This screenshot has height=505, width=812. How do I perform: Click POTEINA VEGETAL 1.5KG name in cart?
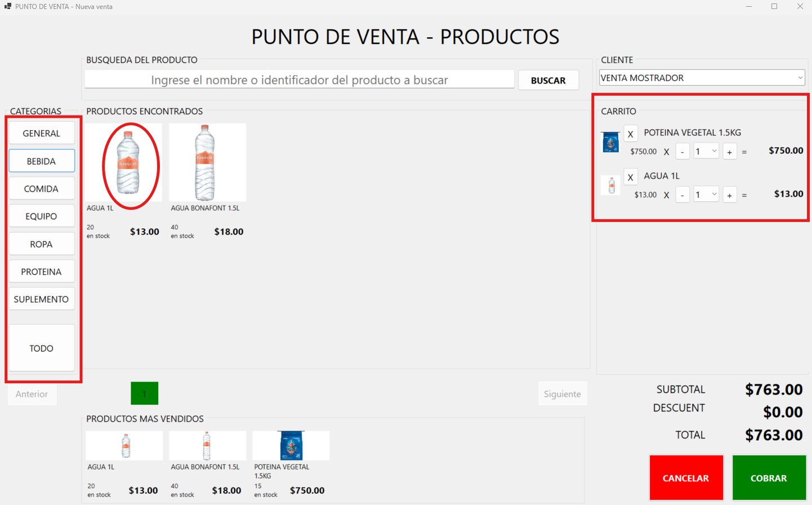tap(693, 132)
